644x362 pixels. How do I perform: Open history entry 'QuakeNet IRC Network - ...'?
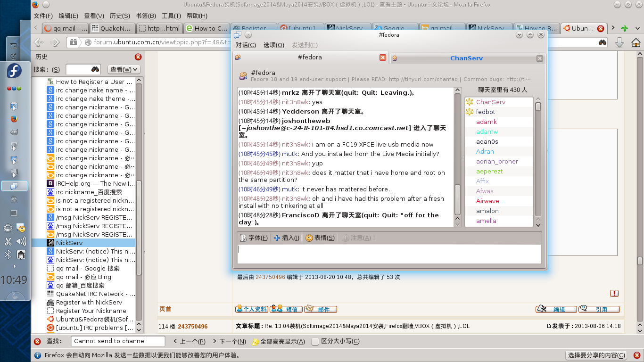91,294
